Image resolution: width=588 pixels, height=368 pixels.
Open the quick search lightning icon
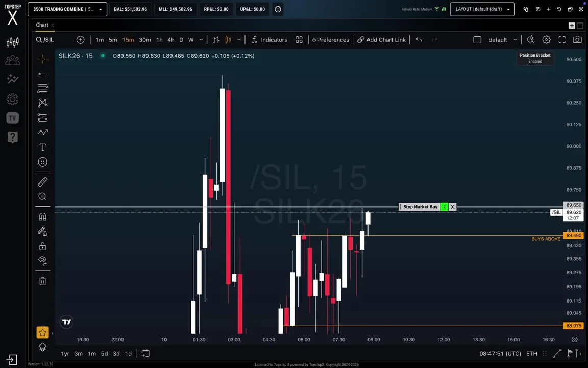(x=531, y=40)
